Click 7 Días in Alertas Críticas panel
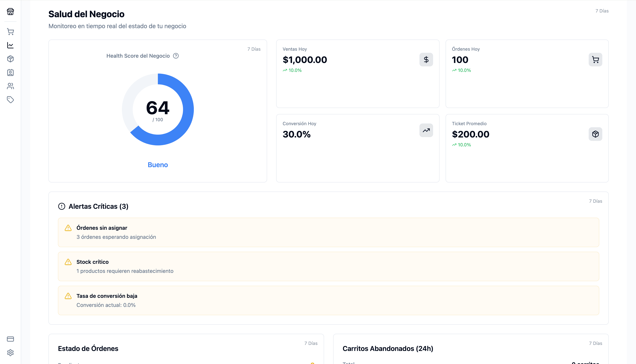This screenshot has width=636, height=364. 595,201
